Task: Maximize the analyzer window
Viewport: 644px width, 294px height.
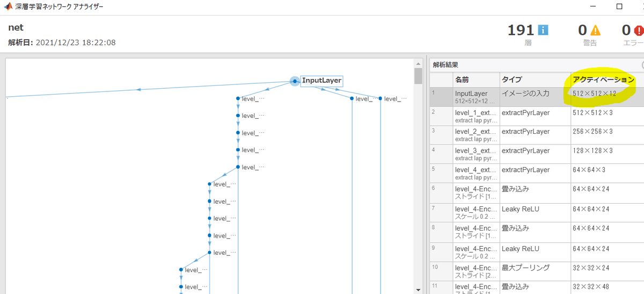Action: click(619, 7)
